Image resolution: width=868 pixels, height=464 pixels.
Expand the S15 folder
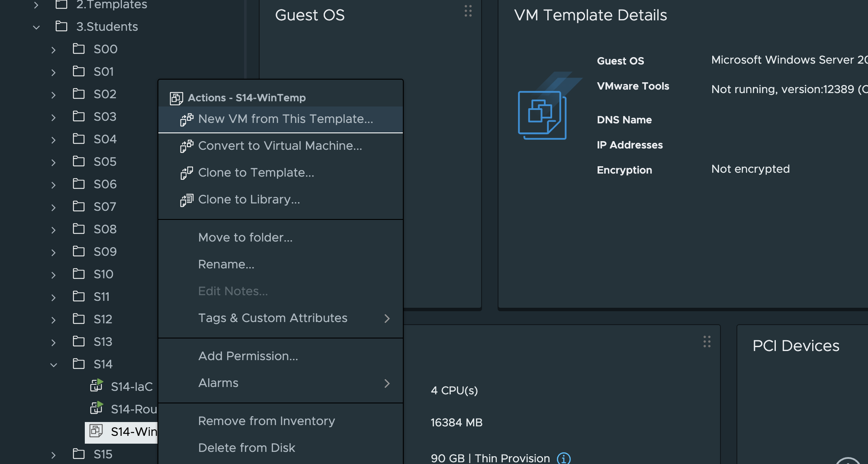click(x=53, y=455)
